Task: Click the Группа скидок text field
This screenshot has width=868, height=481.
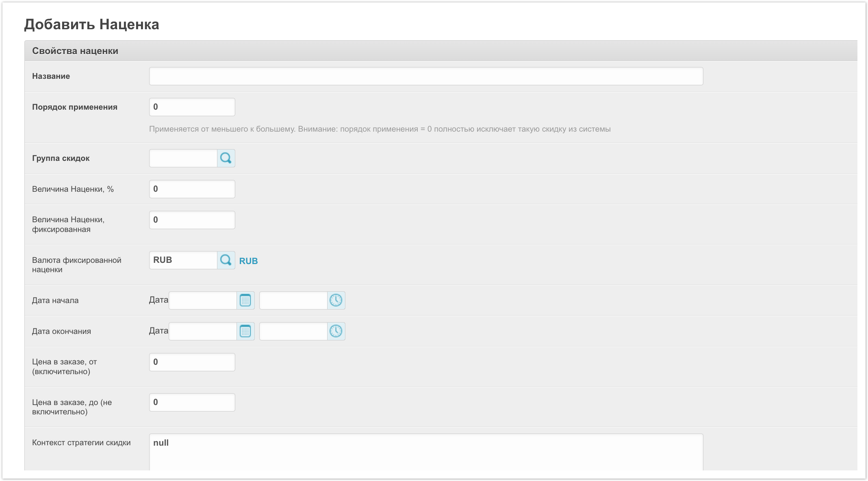Action: point(183,158)
